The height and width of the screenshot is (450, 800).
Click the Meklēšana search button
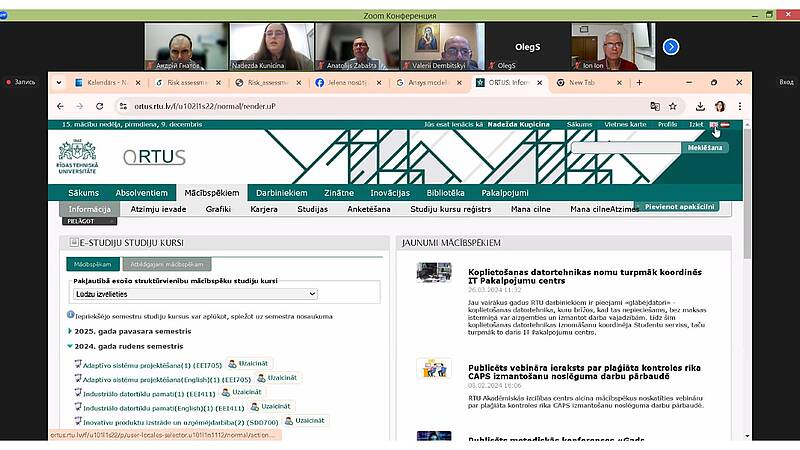coord(705,147)
